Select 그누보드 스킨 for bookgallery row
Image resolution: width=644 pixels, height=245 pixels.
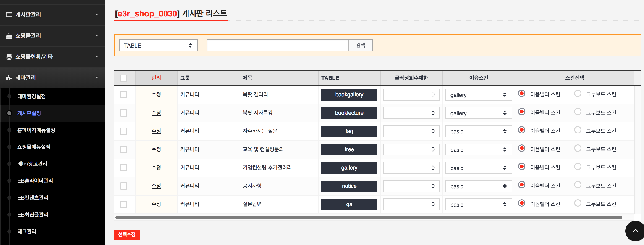pos(578,93)
